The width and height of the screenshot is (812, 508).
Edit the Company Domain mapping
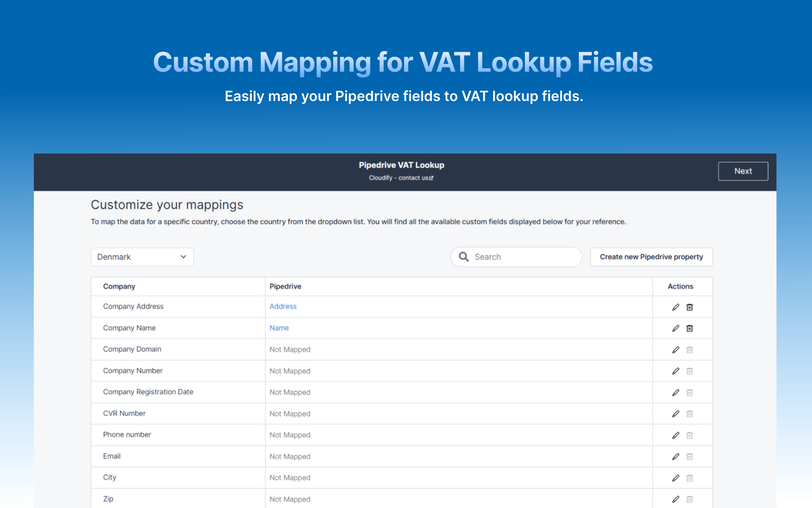click(676, 350)
